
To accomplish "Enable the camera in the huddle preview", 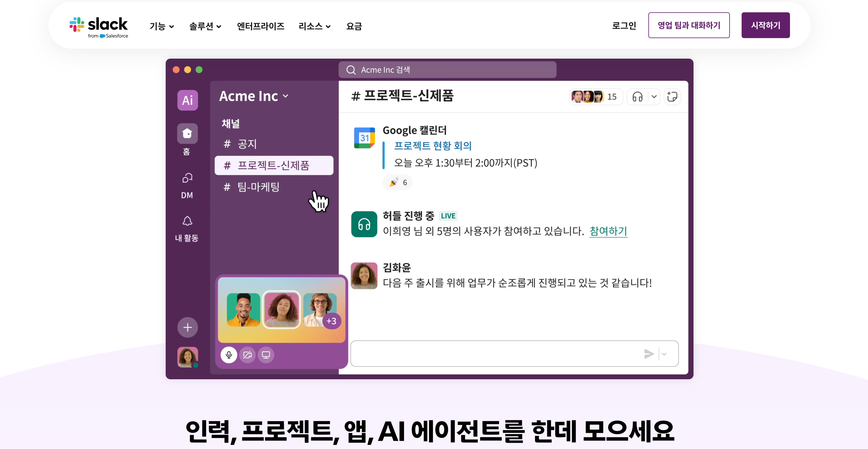I will (247, 355).
